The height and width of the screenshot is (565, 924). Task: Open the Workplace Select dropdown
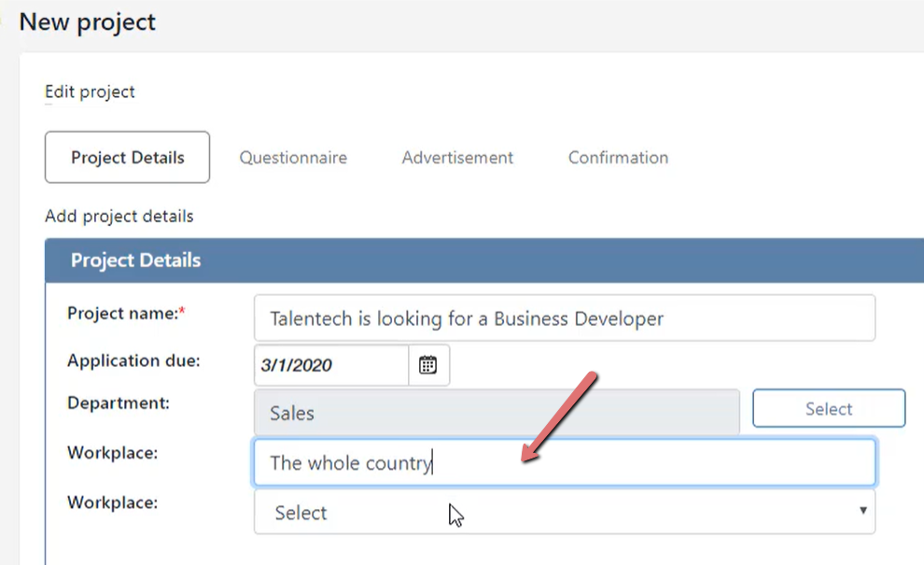(x=565, y=512)
